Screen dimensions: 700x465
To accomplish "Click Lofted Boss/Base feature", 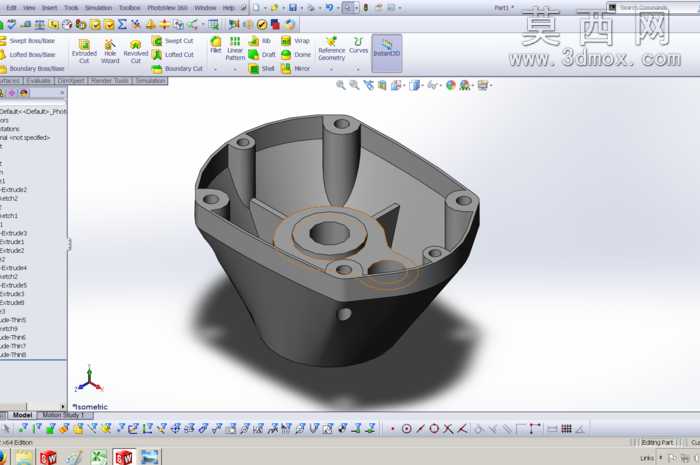I will point(27,54).
